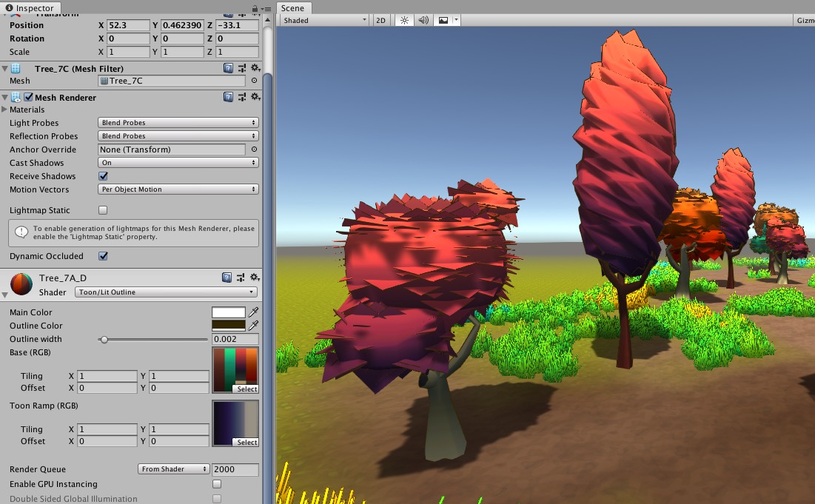This screenshot has width=815, height=504.
Task: Click the Position X field
Action: coord(128,25)
